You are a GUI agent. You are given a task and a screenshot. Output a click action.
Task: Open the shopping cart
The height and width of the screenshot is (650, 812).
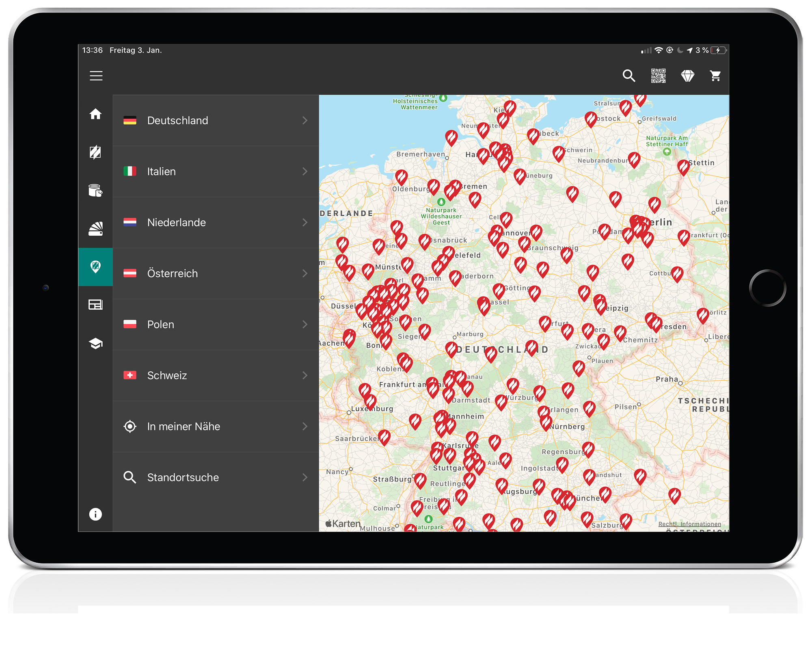tap(715, 76)
